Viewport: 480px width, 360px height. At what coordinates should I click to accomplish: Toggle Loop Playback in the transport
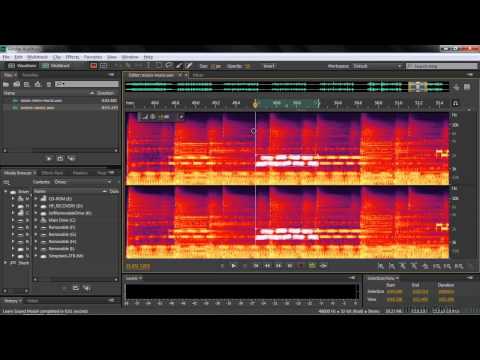click(312, 266)
